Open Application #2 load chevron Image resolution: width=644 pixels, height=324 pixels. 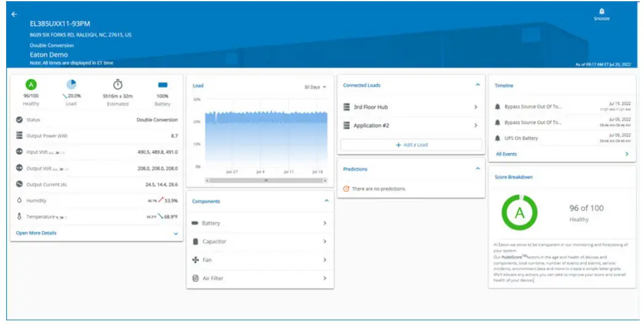(476, 125)
